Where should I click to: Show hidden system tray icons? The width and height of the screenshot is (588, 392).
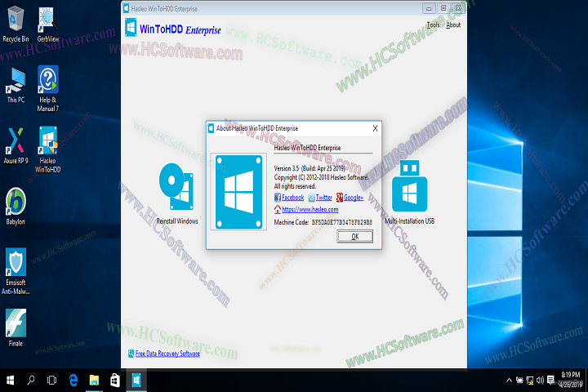[509, 381]
